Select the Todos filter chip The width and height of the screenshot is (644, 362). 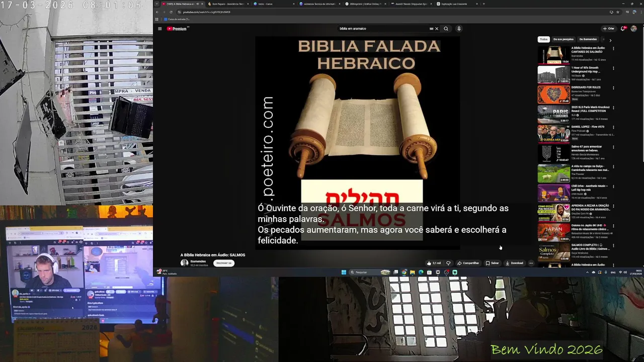tap(544, 39)
